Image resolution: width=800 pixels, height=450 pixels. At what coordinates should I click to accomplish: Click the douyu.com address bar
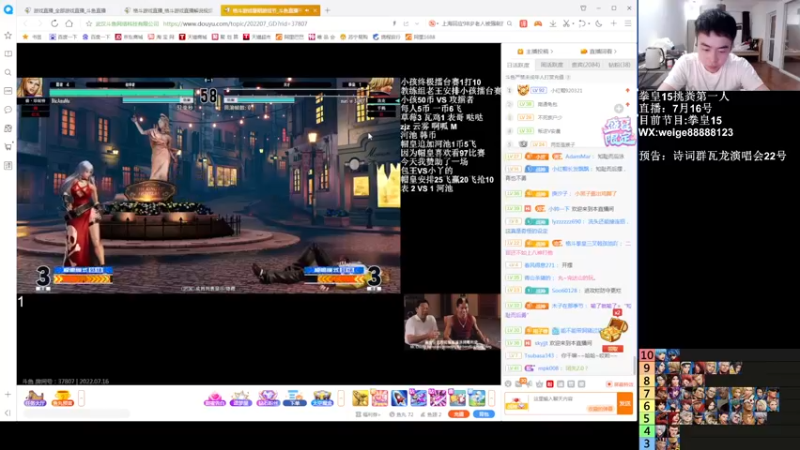(235, 23)
